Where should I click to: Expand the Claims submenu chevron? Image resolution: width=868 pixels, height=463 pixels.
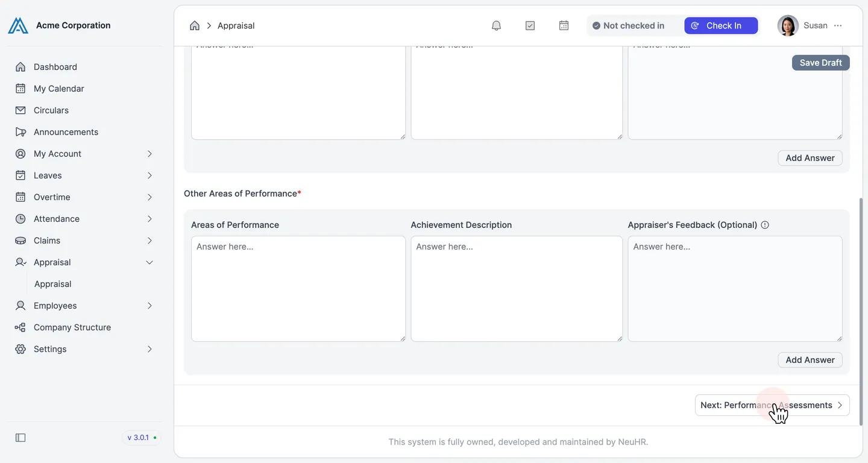tap(149, 241)
